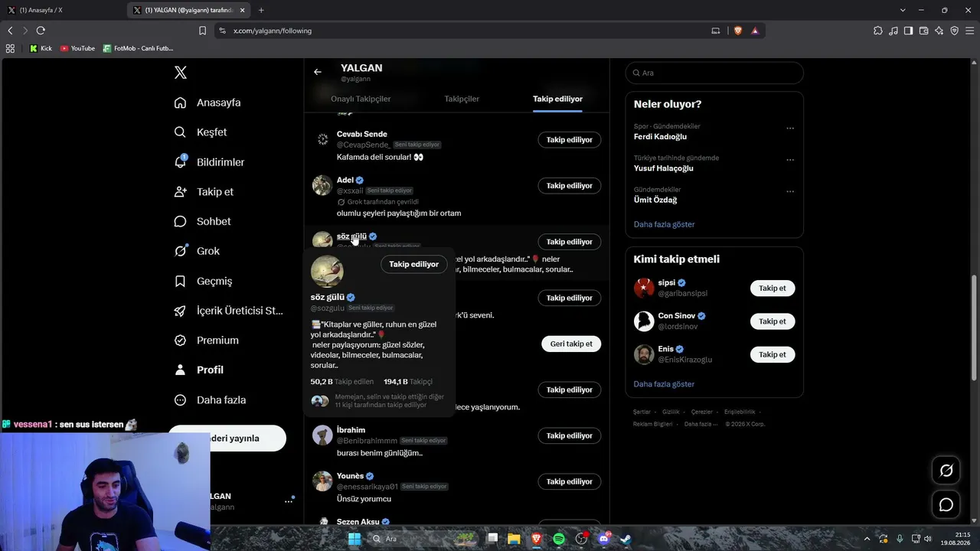The image size is (980, 551).
Task: Open more options for Yusuf Halaçoğlu trend
Action: (790, 160)
